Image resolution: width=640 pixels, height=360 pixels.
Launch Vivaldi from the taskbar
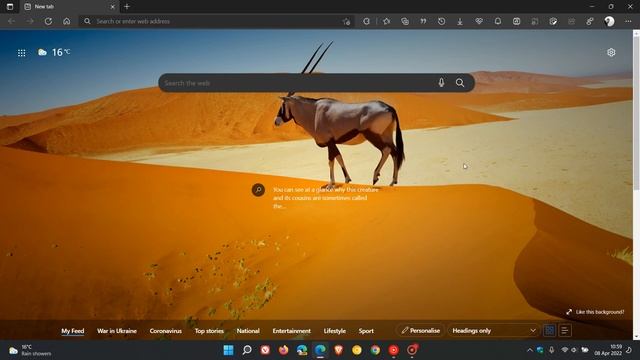[265, 350]
